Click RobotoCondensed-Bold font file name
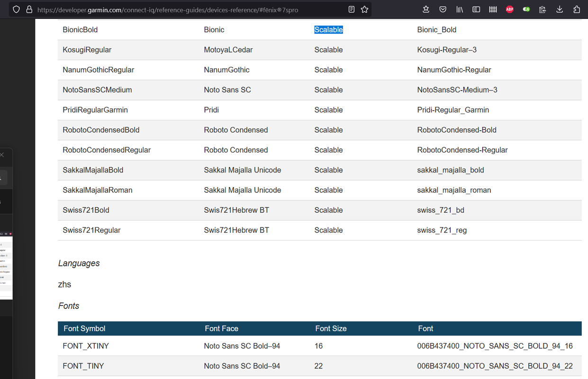Screen dimensions: 588x379 [x=457, y=130]
